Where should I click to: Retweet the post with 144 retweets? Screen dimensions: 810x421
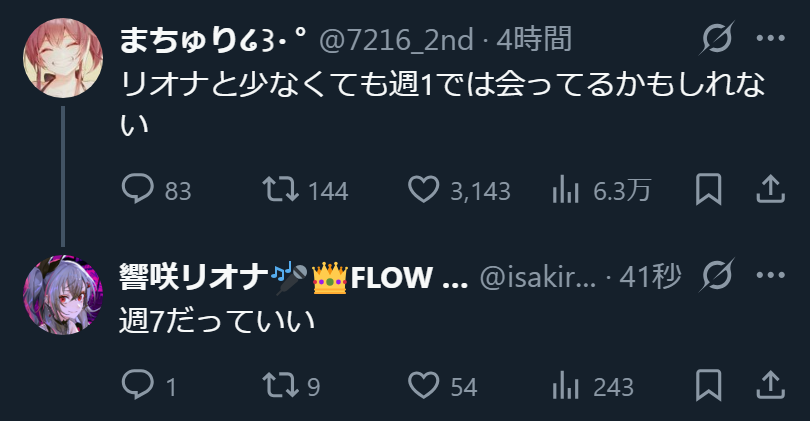point(281,189)
